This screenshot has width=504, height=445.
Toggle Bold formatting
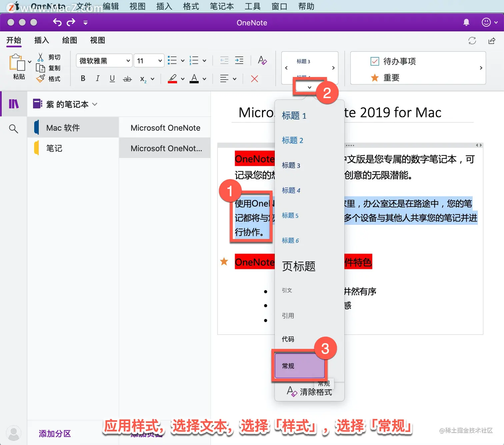[x=83, y=78]
